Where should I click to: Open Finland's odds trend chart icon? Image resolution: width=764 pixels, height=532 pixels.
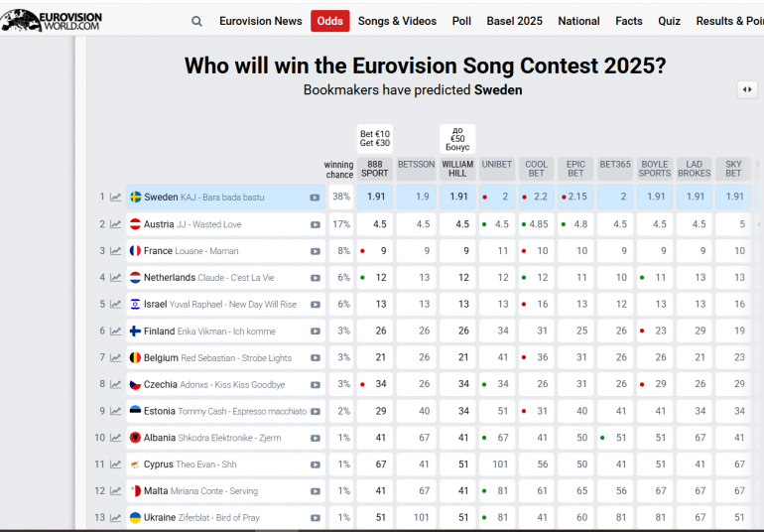click(115, 332)
